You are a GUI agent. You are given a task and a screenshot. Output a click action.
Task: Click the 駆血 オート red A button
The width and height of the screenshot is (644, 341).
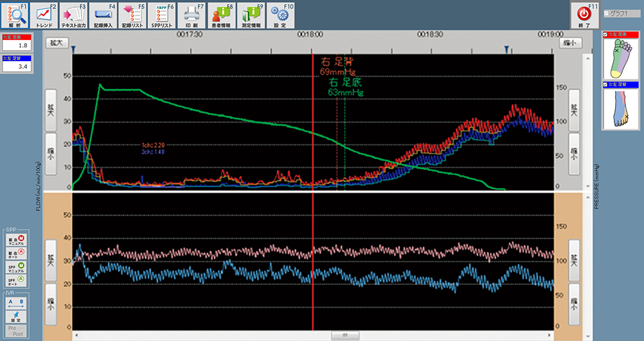17,253
